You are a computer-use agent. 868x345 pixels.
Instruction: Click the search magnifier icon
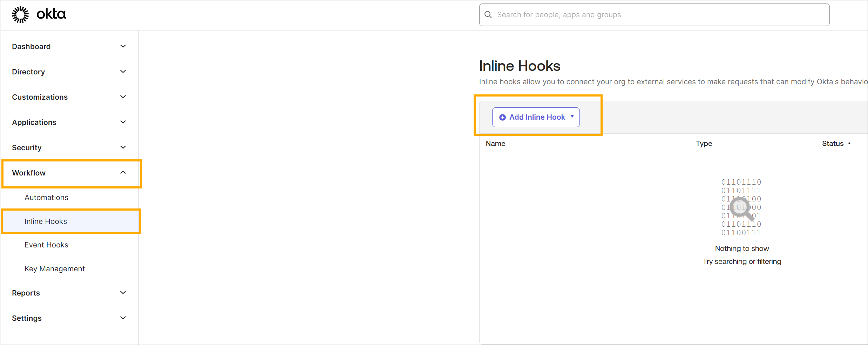pos(488,14)
